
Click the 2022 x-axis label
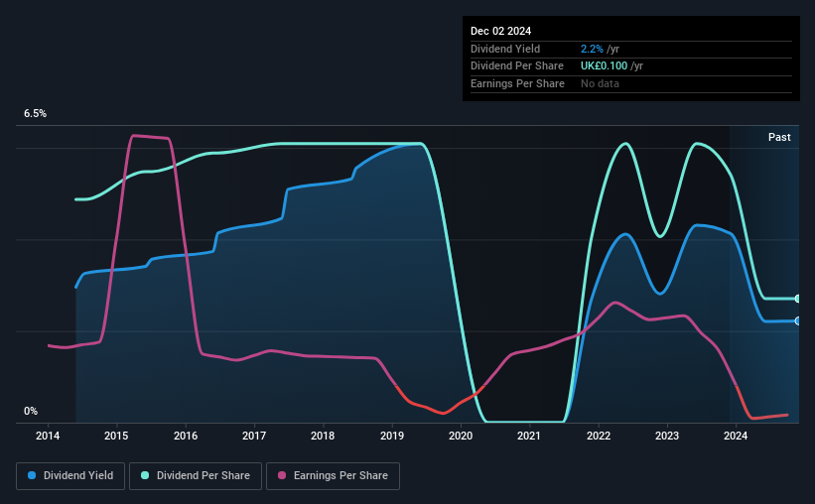coord(599,436)
